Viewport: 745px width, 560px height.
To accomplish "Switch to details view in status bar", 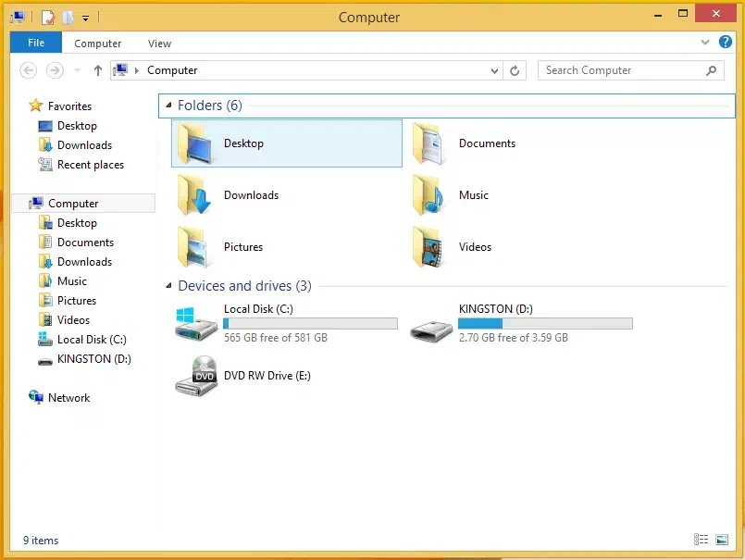I will 702,540.
